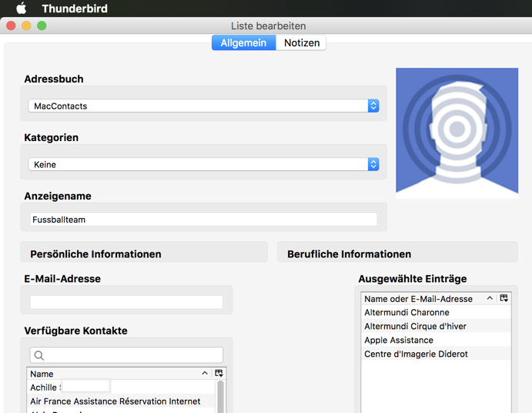Viewport: 532px width, 413px height.
Task: Click the available contacts list scrollbar
Action: pos(221,397)
